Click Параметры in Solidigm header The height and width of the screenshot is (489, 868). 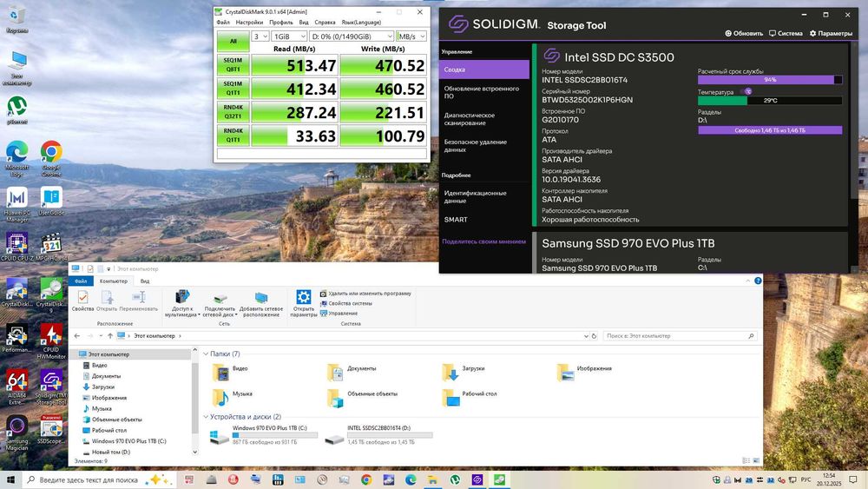tap(831, 33)
